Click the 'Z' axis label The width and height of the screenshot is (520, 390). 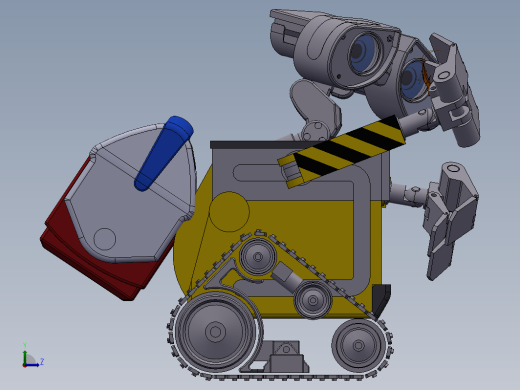(42, 361)
